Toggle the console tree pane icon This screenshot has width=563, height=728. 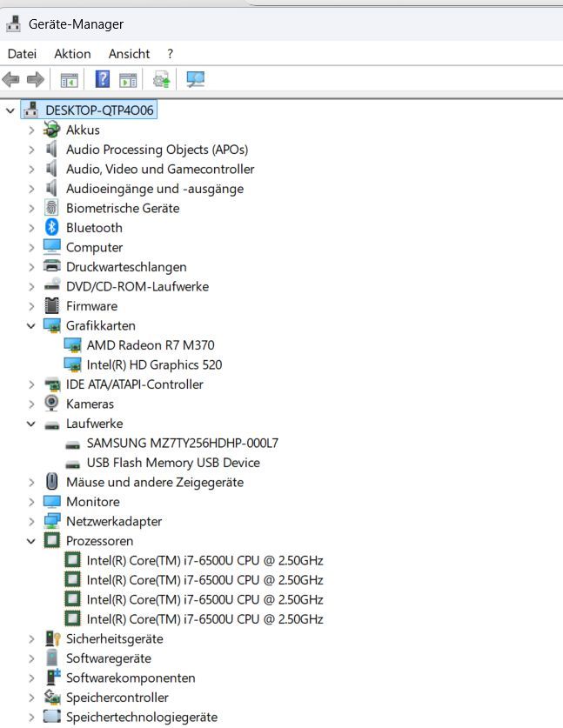coord(70,80)
